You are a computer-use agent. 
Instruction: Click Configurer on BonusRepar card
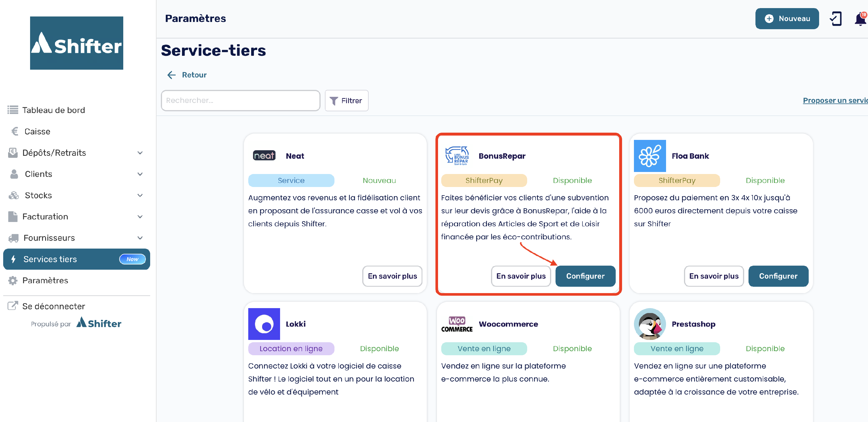click(585, 276)
